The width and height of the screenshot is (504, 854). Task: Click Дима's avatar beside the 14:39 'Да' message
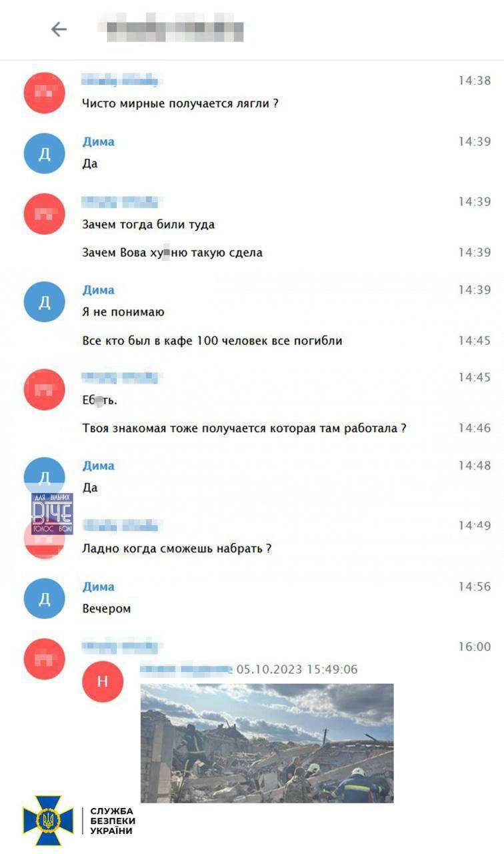click(45, 153)
